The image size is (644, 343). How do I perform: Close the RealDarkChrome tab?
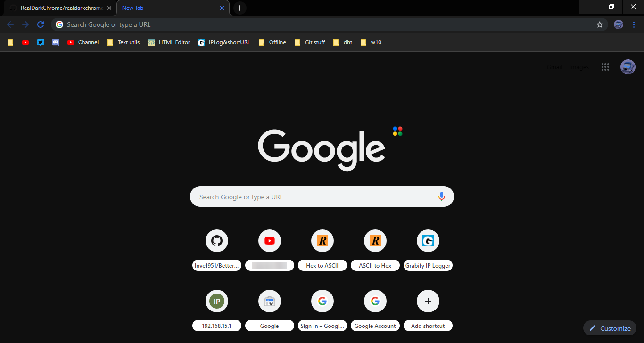[109, 8]
